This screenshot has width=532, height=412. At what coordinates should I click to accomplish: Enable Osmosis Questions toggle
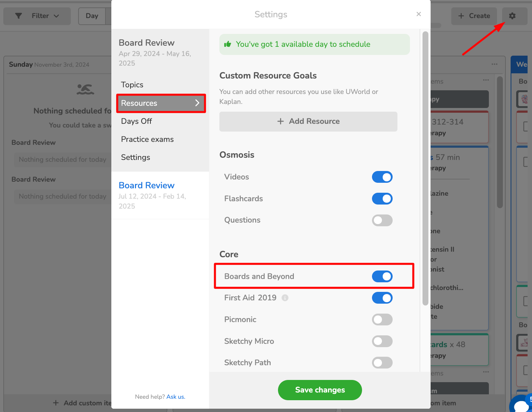[382, 220]
